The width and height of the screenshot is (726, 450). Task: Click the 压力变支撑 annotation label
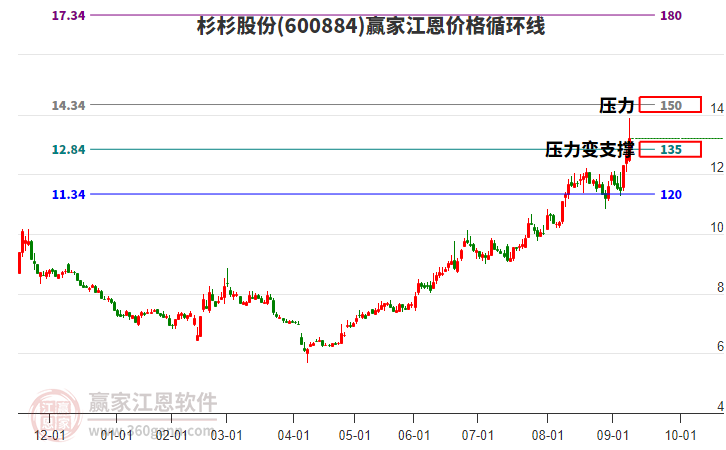coord(590,150)
